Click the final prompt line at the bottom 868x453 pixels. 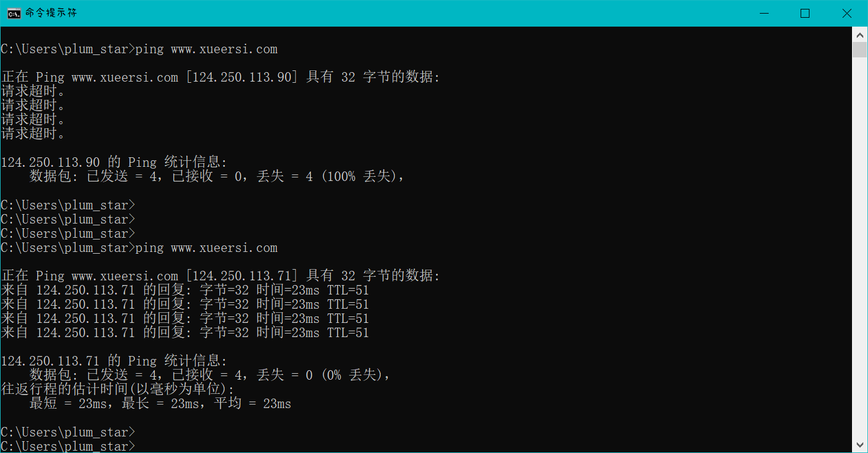point(68,446)
